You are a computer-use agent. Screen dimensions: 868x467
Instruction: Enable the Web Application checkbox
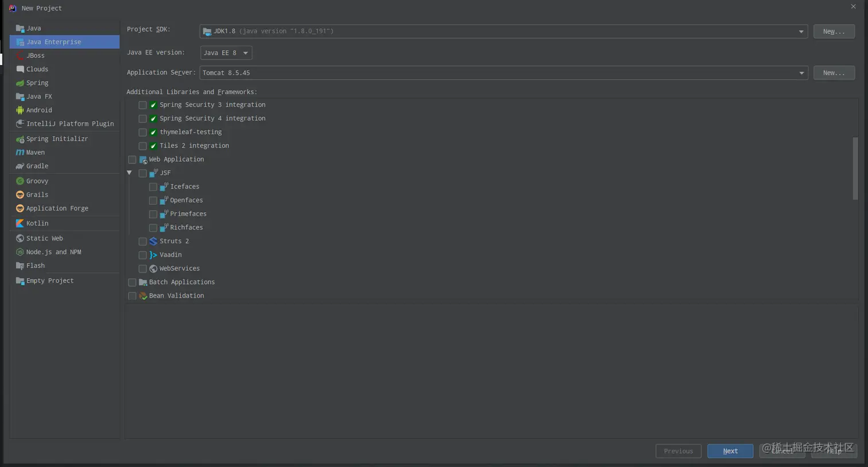pyautogui.click(x=132, y=159)
